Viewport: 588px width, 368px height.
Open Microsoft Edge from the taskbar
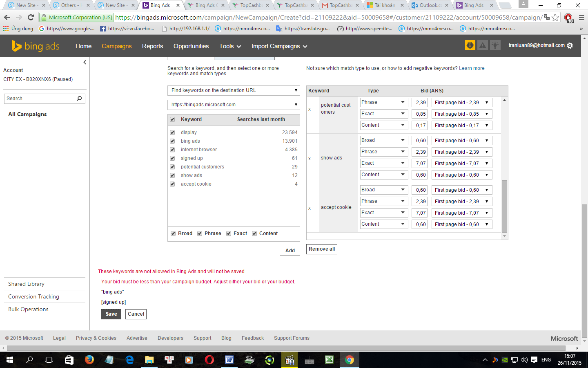click(129, 360)
